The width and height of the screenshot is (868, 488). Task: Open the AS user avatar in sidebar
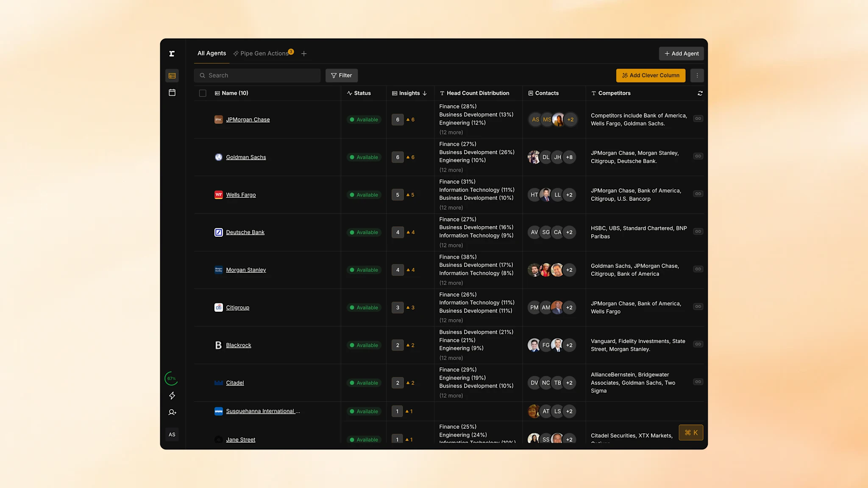coord(172,435)
